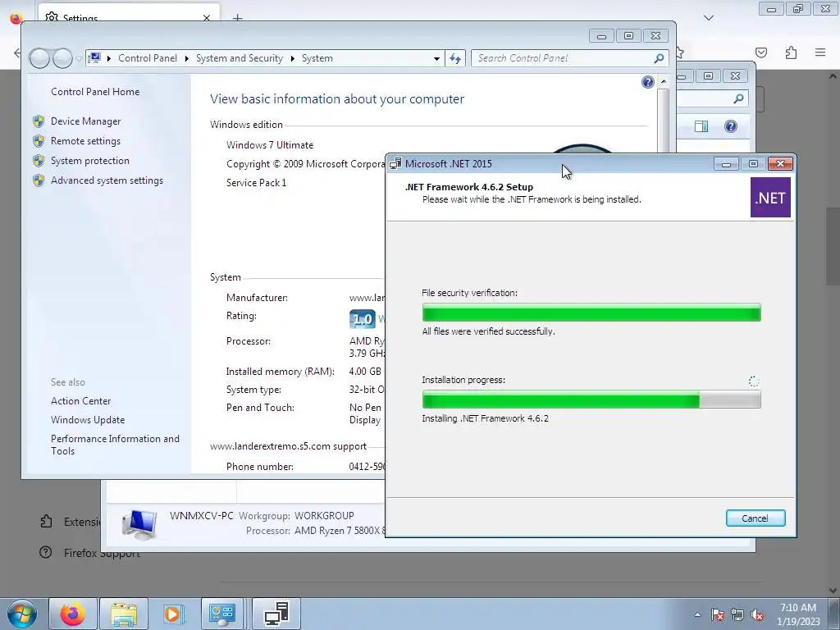Screen dimensions: 840x630
Task: Click the System help question mark icon
Action: tap(648, 82)
